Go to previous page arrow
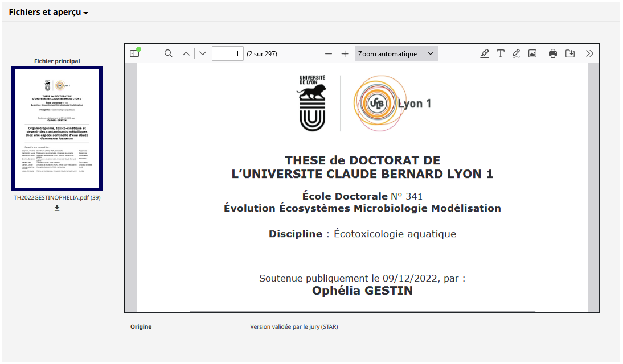 click(186, 53)
